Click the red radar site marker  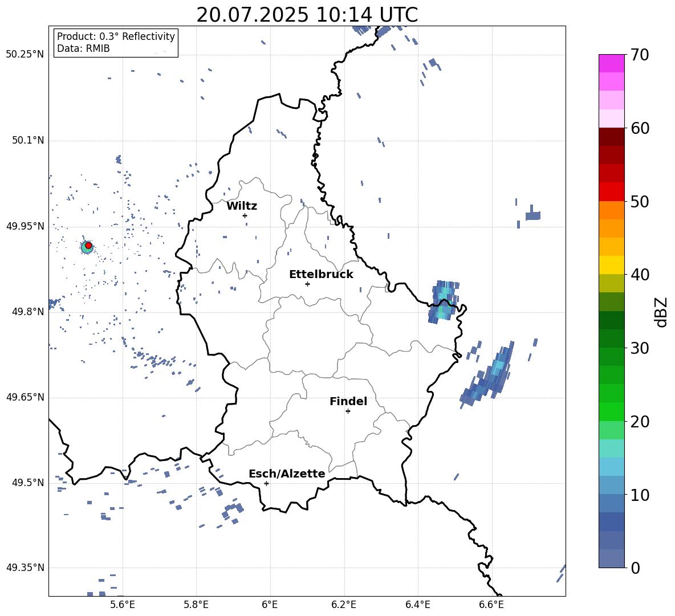[88, 246]
